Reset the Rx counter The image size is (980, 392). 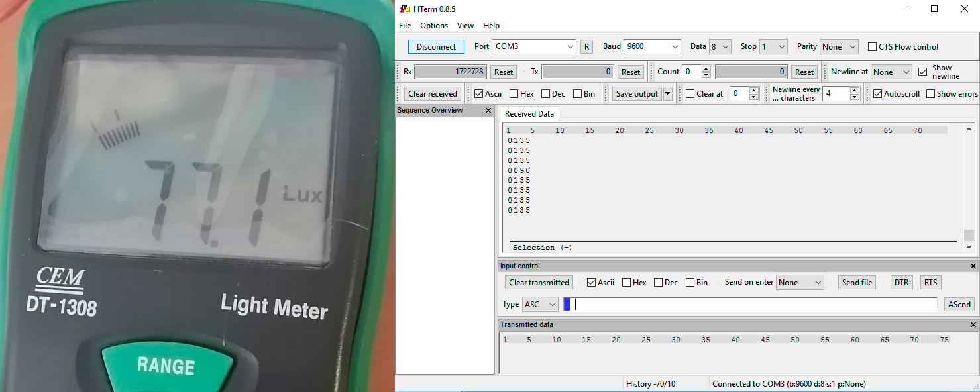[504, 72]
